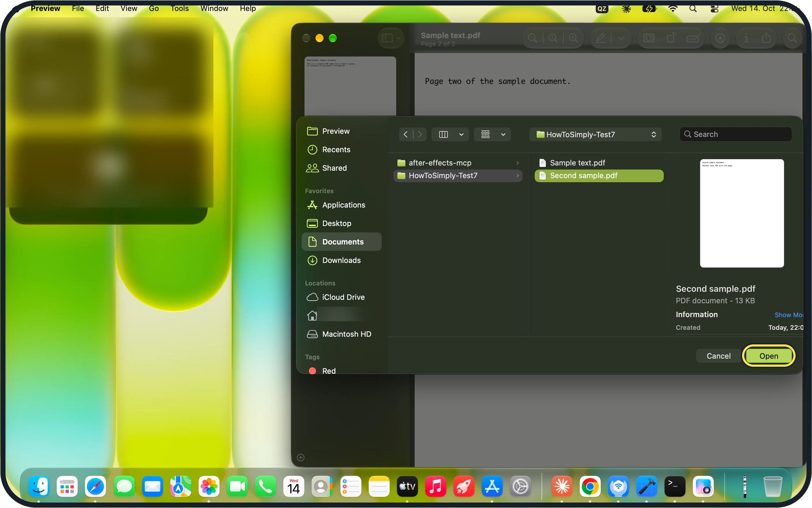Open sidebar view options chevron in Preview
This screenshot has width=812, height=508.
[x=399, y=38]
